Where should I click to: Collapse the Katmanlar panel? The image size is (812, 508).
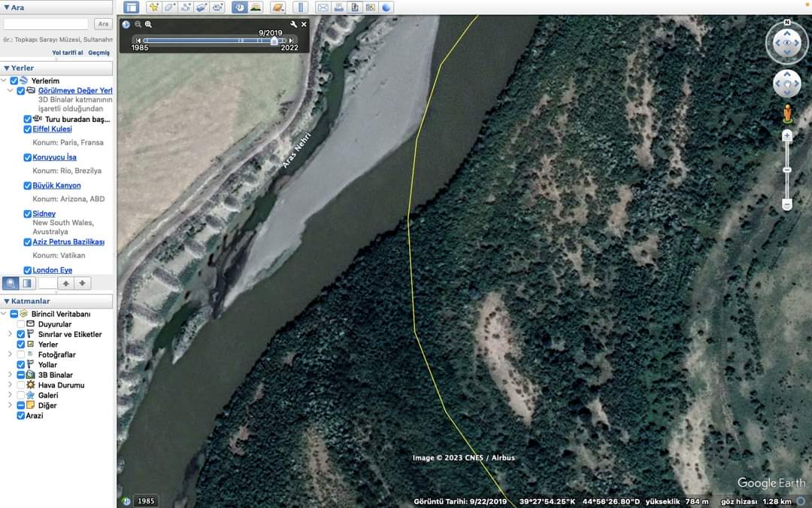pos(7,302)
